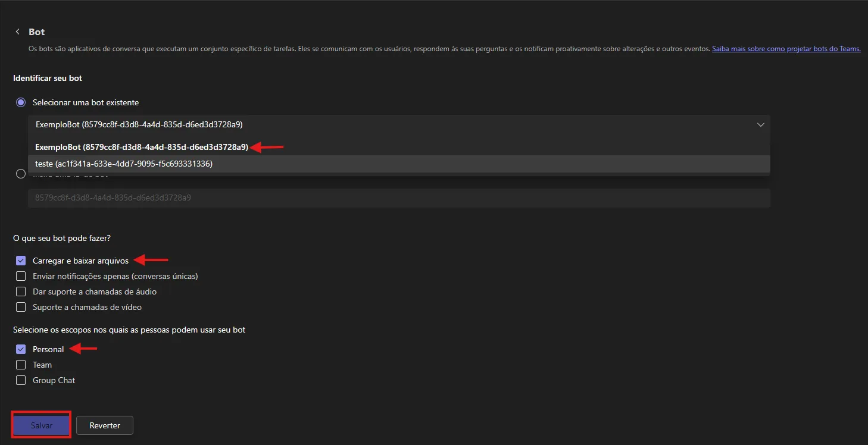Enable the Team scope checkbox
Image resolution: width=868 pixels, height=445 pixels.
[21, 365]
